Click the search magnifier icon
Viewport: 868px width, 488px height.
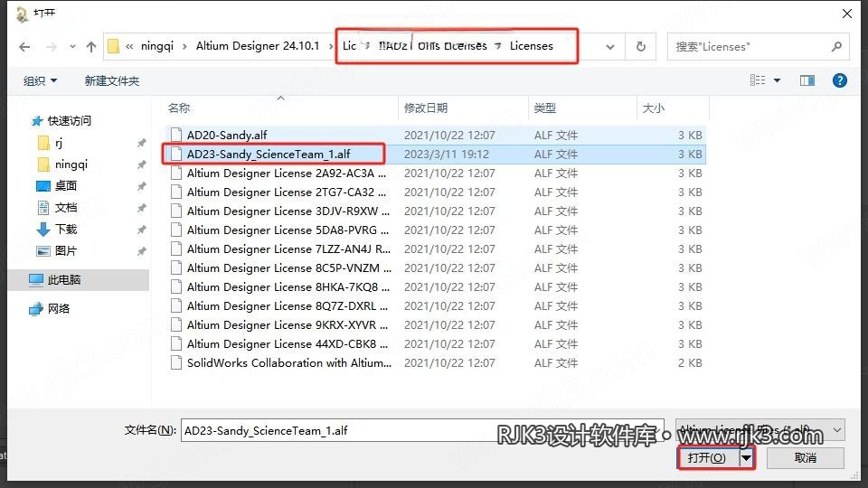click(x=836, y=47)
